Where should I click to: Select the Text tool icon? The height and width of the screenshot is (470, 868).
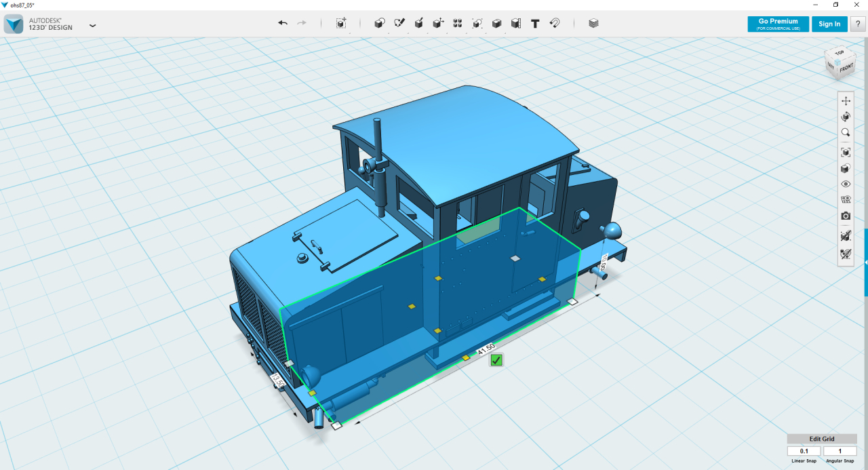click(535, 23)
